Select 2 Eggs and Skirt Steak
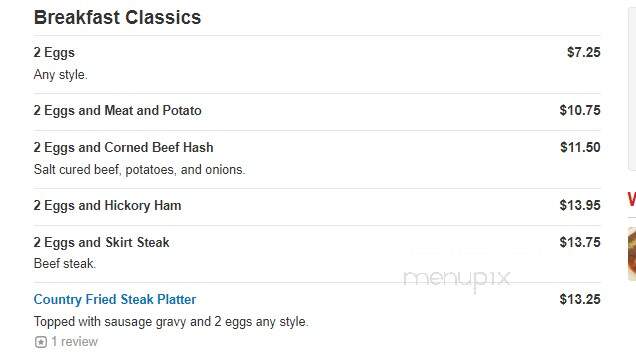 [x=101, y=243]
